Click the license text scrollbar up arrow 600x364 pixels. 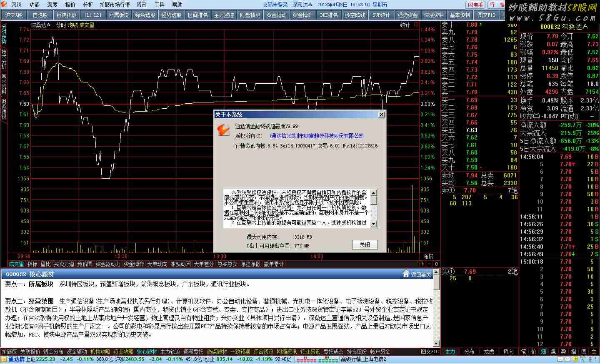click(373, 193)
